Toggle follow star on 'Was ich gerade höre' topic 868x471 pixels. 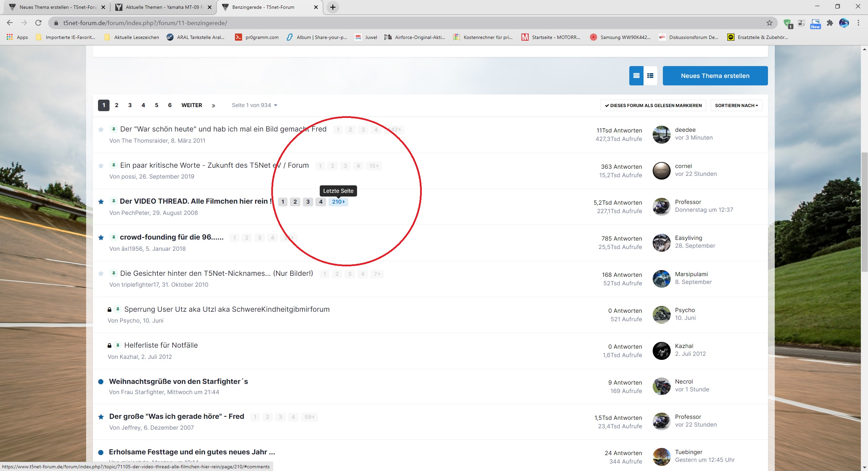[x=101, y=417]
